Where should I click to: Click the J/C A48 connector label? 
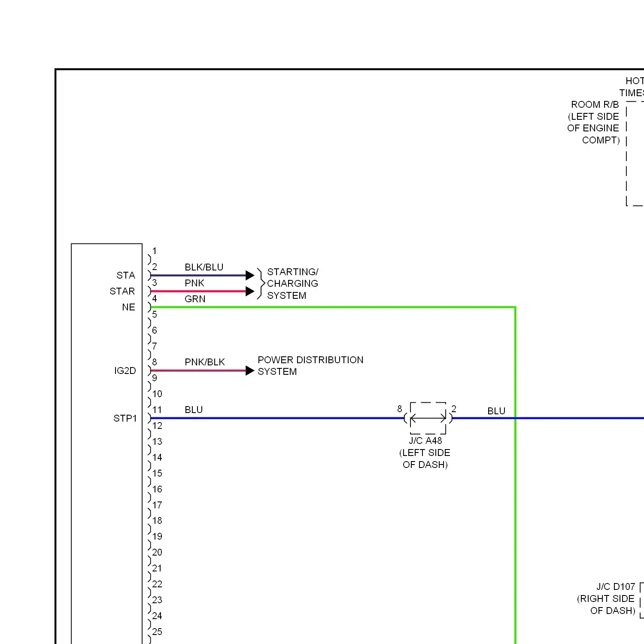point(425,440)
